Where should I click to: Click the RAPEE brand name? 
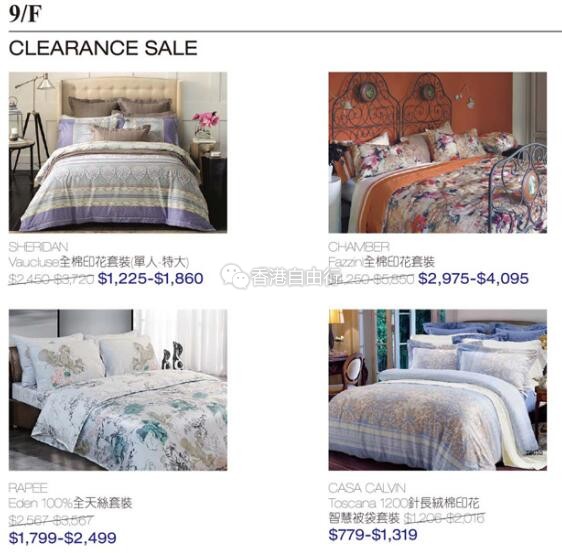[x=28, y=488]
